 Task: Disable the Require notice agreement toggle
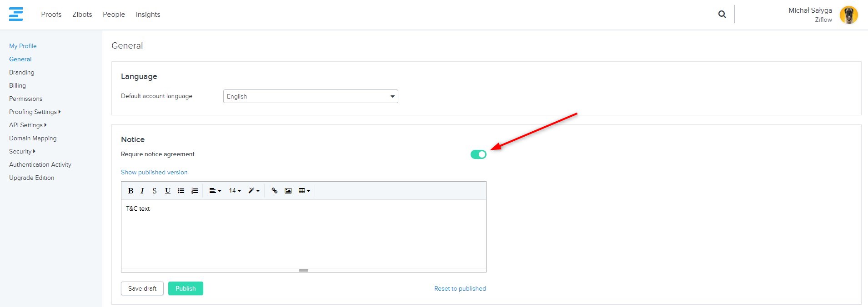pyautogui.click(x=478, y=154)
